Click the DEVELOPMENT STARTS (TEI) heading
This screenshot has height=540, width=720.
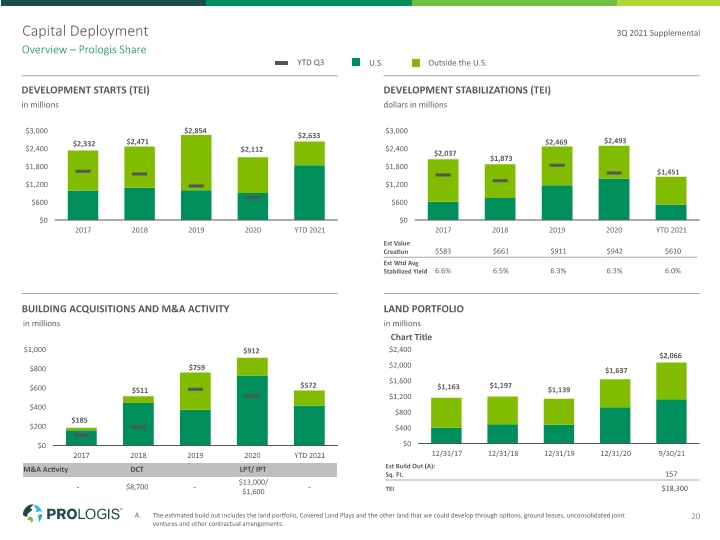86,90
